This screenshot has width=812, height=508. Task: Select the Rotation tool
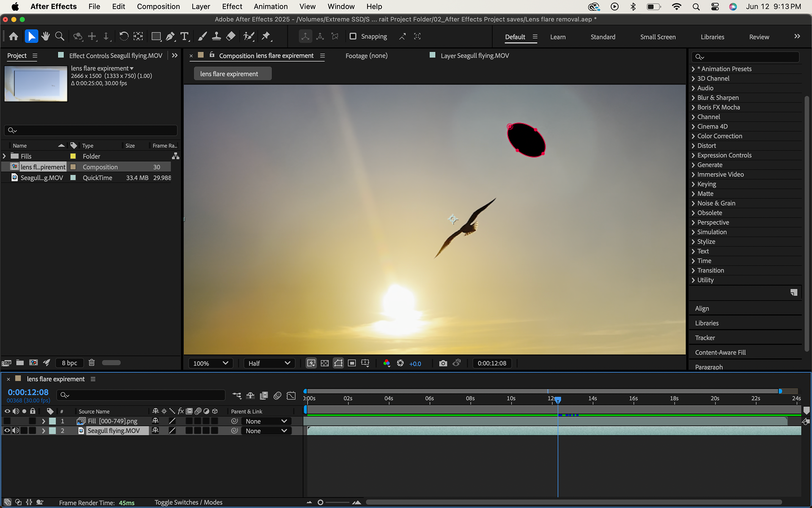tap(123, 36)
